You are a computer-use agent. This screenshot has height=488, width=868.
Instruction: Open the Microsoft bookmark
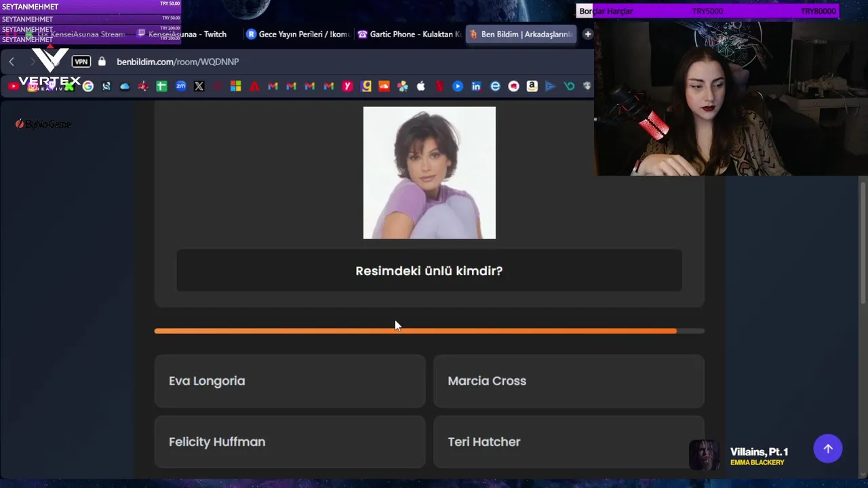[235, 86]
